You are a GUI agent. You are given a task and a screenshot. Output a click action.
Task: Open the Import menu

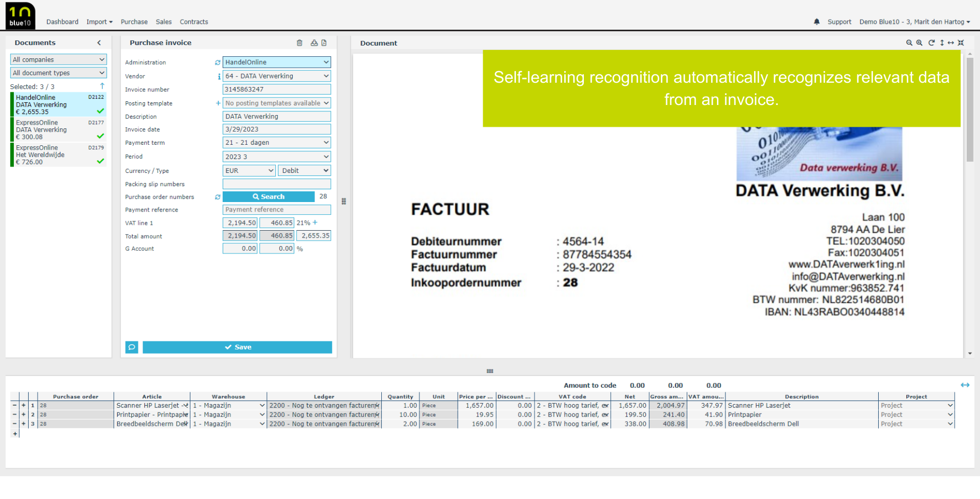point(100,22)
